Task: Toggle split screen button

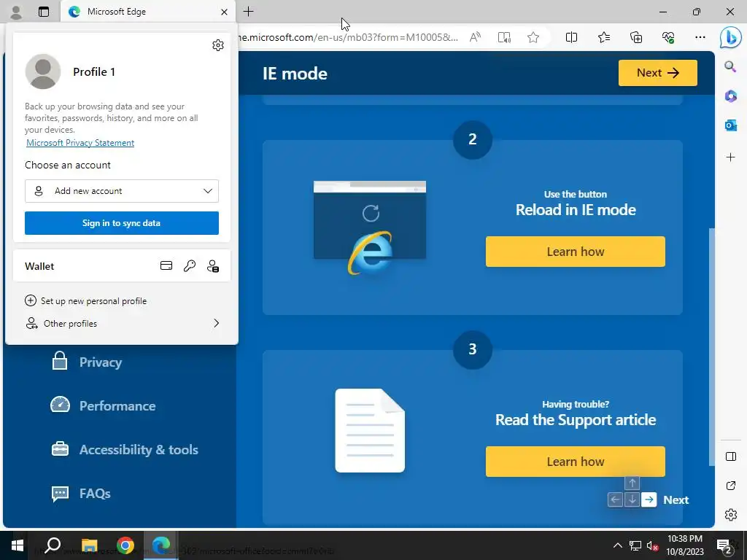Action: [571, 37]
